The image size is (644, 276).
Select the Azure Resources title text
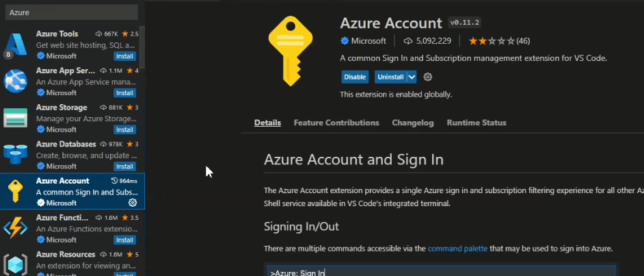[66, 254]
